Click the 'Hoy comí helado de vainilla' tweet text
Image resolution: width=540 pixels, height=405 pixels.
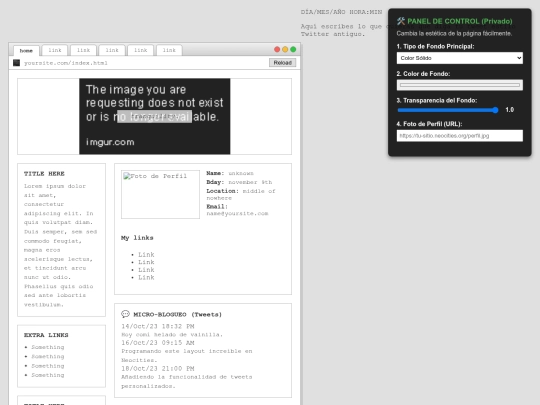tap(172, 334)
